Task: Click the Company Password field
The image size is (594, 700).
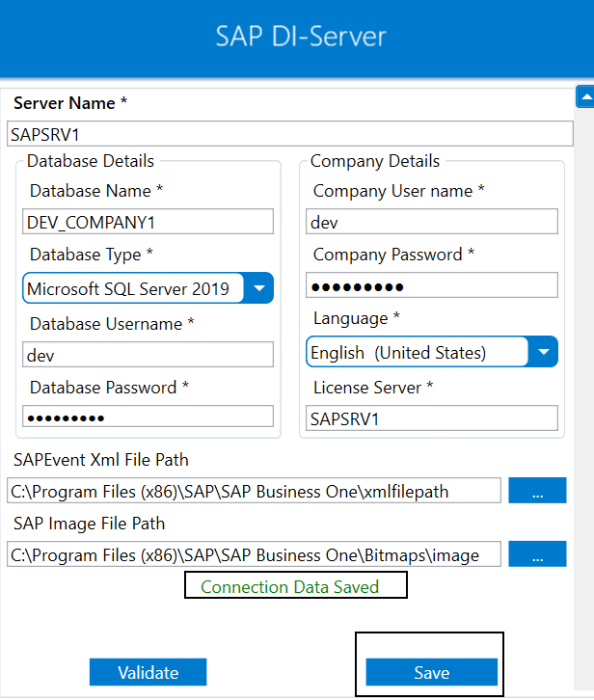Action: 432,286
